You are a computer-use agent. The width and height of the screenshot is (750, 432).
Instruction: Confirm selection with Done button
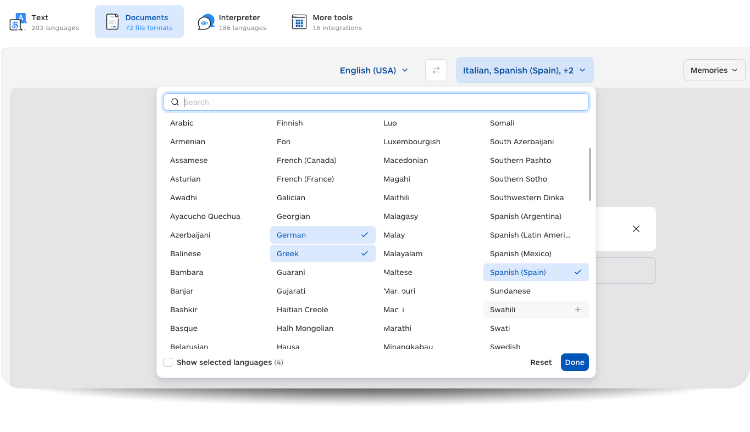coord(574,362)
